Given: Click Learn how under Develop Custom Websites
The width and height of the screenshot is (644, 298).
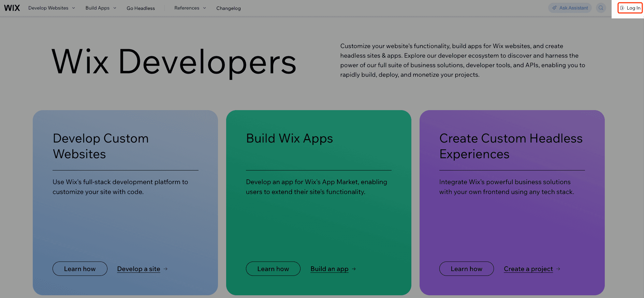Looking at the screenshot, I should click(80, 269).
